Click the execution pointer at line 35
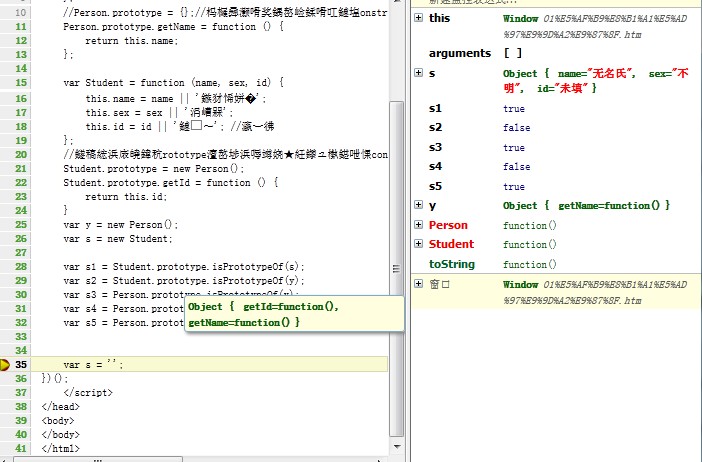The height and width of the screenshot is (462, 702). coord(4,364)
